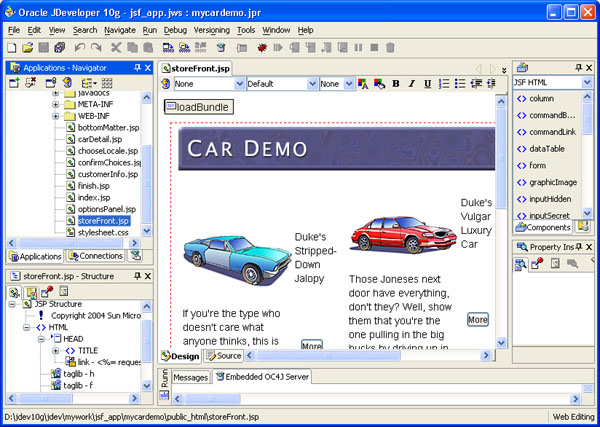Click the Save All toolbar icon

pos(60,47)
